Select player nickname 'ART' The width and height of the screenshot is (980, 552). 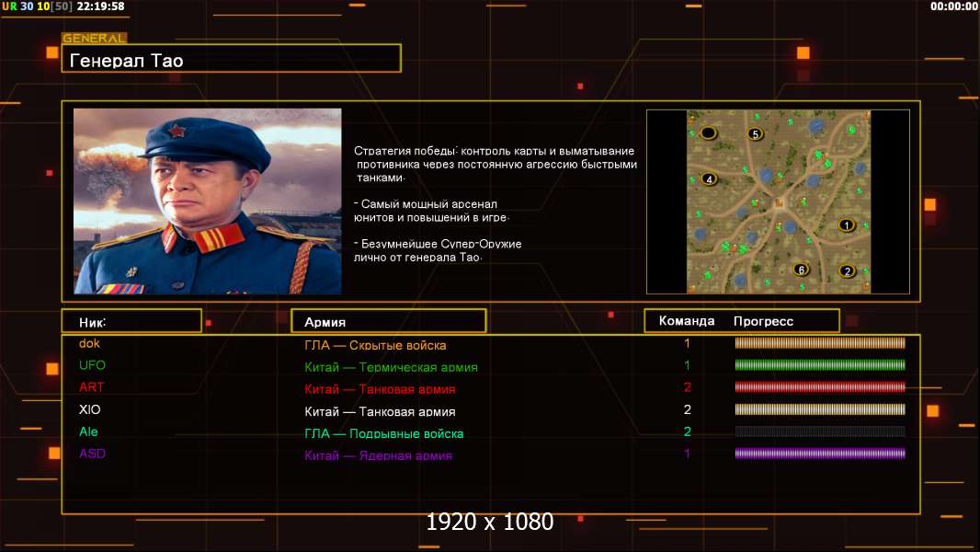coord(91,387)
